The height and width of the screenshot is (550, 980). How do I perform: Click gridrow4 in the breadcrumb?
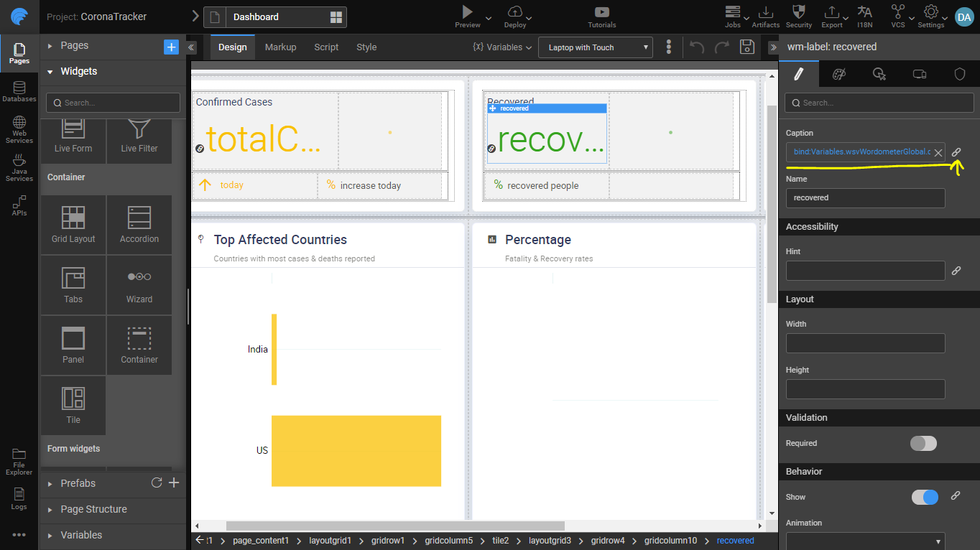click(608, 541)
